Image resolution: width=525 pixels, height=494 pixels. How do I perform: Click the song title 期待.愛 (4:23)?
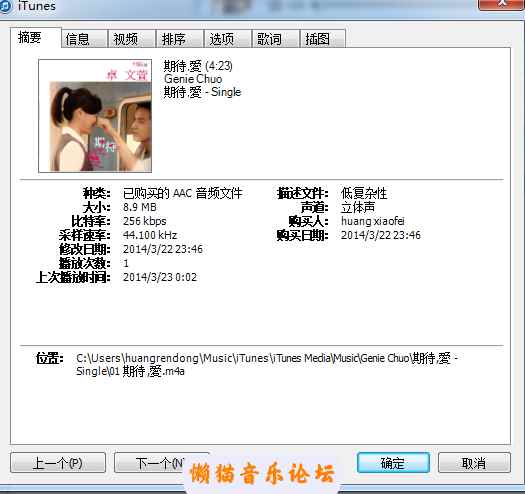pos(198,66)
